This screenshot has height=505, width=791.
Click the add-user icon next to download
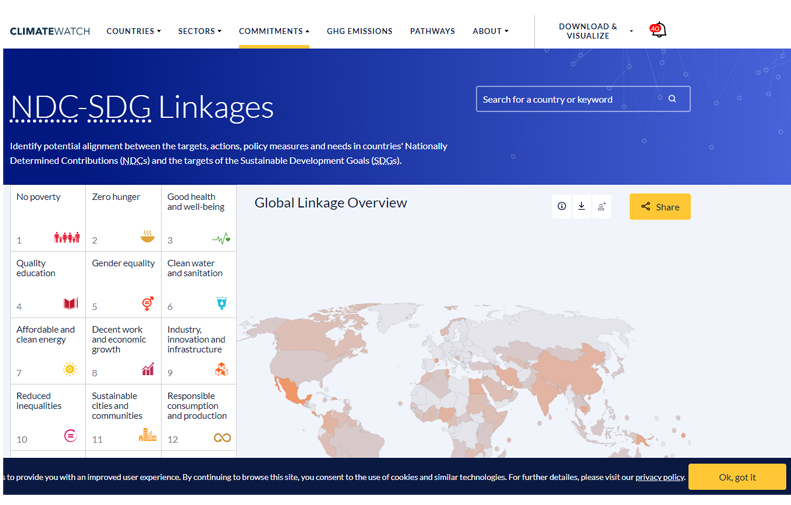point(601,206)
